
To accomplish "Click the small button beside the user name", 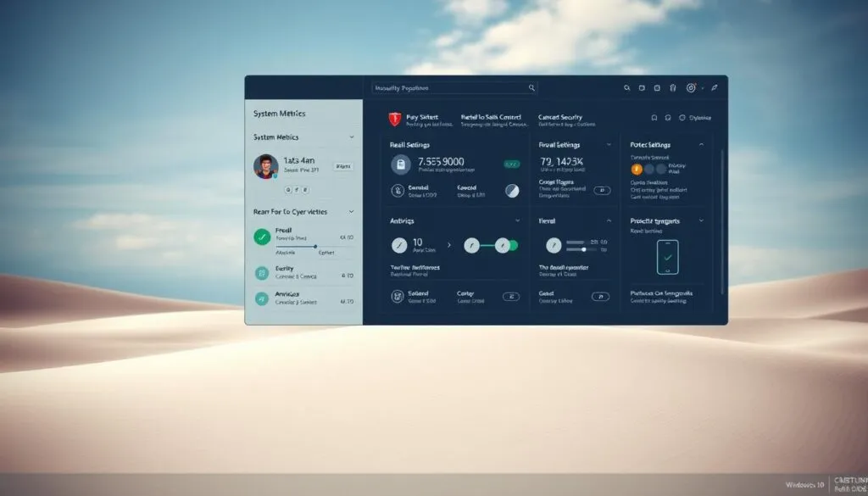I will (343, 167).
